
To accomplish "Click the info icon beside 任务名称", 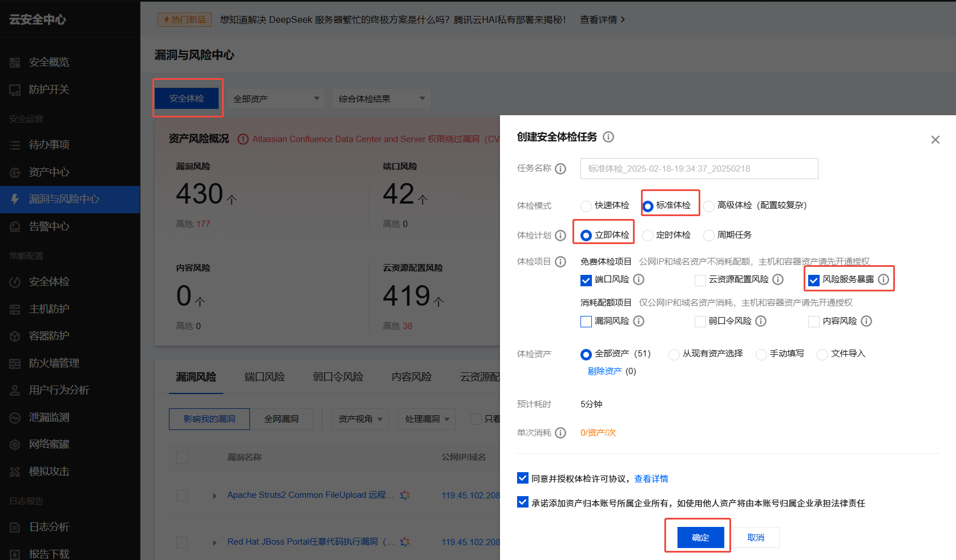I will point(560,168).
